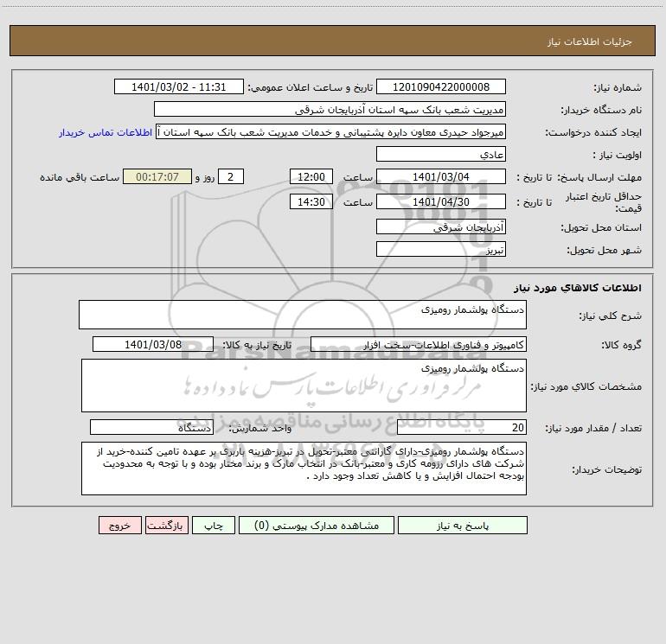Click the تاریخ نیاز به کالا label

coord(257,345)
